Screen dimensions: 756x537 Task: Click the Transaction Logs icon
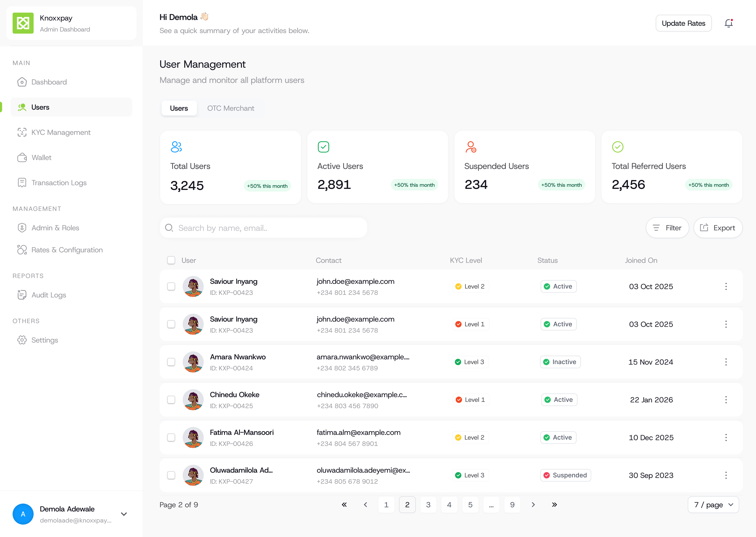pos(22,183)
